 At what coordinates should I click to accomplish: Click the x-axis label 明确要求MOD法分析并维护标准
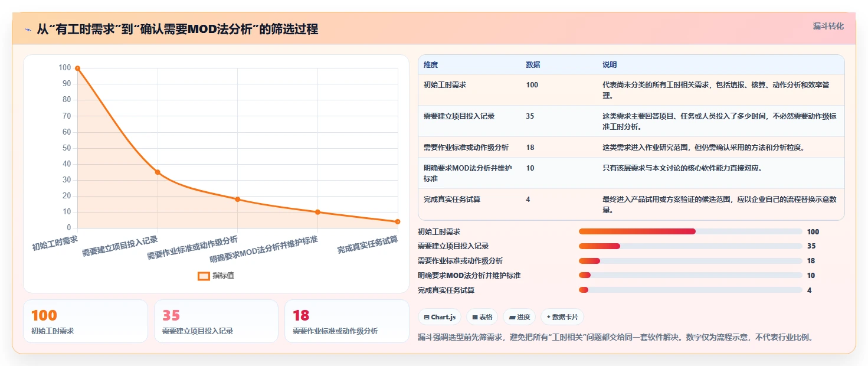coord(264,249)
